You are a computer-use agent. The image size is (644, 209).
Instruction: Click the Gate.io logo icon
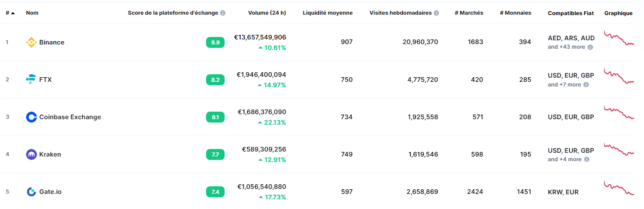[31, 192]
